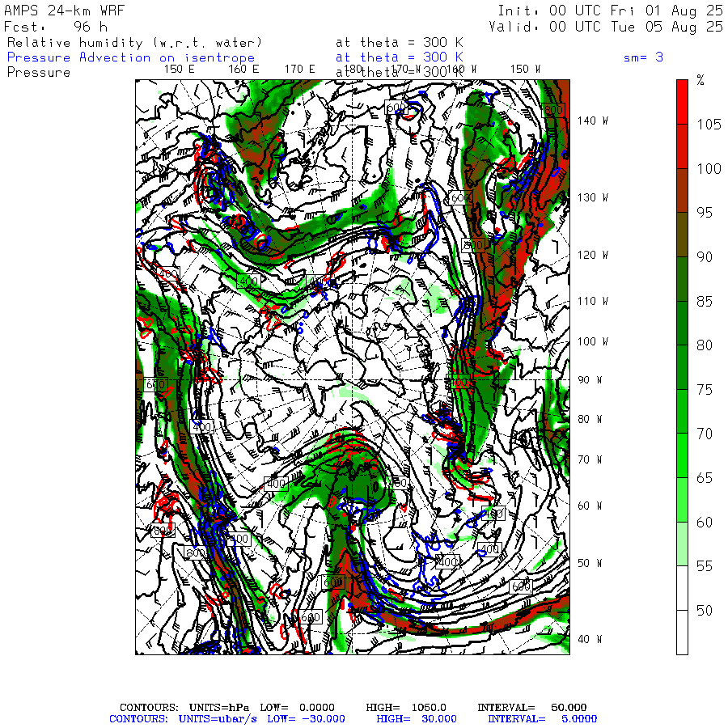Screen dimensions: 728x728
Task: Click the '95' color bar value
Action: [x=705, y=213]
